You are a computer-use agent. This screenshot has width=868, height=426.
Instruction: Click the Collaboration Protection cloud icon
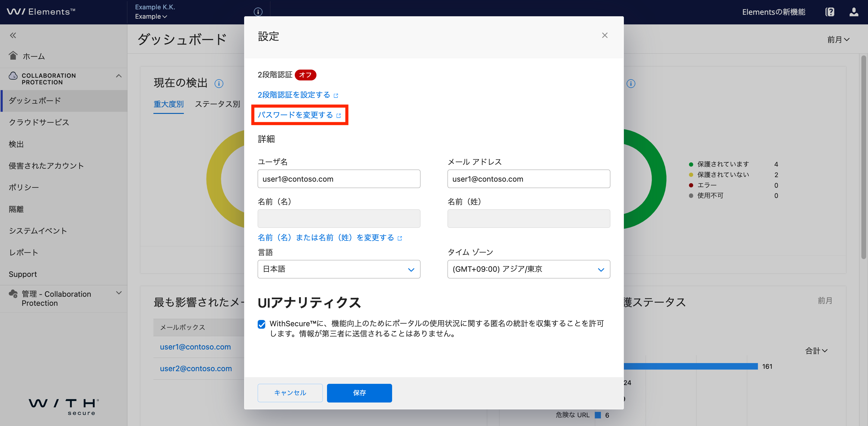pyautogui.click(x=13, y=76)
